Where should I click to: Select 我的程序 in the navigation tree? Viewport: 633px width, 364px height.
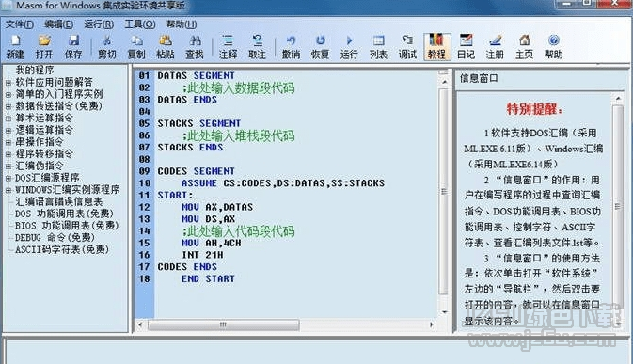(x=35, y=71)
